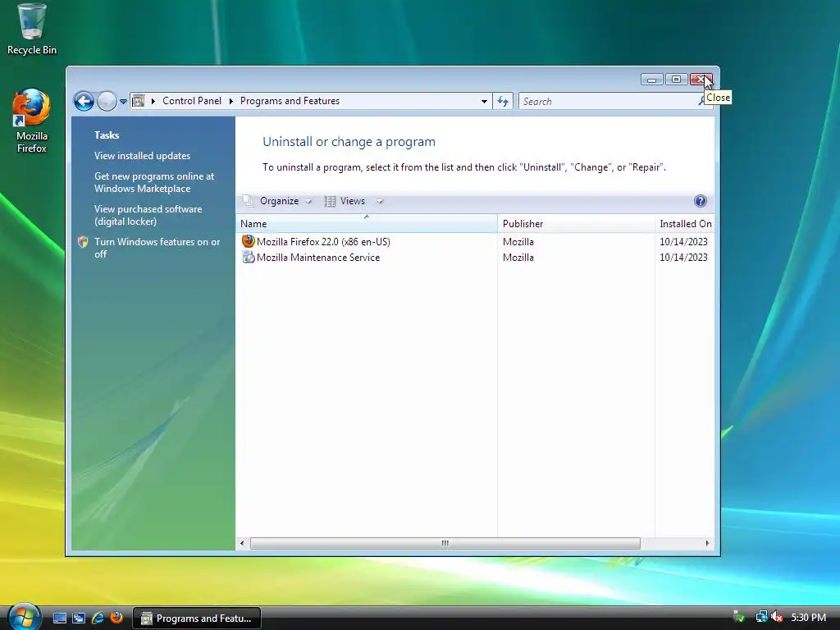Viewport: 840px width, 630px height.
Task: Open recent pages dropdown arrow beside Forward
Action: (123, 101)
